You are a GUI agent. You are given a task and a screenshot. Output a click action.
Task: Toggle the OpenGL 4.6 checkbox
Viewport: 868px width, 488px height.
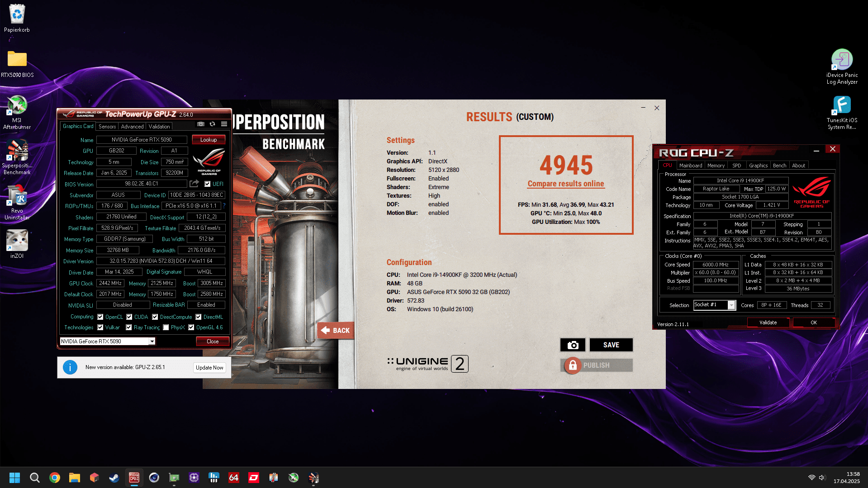pos(191,327)
